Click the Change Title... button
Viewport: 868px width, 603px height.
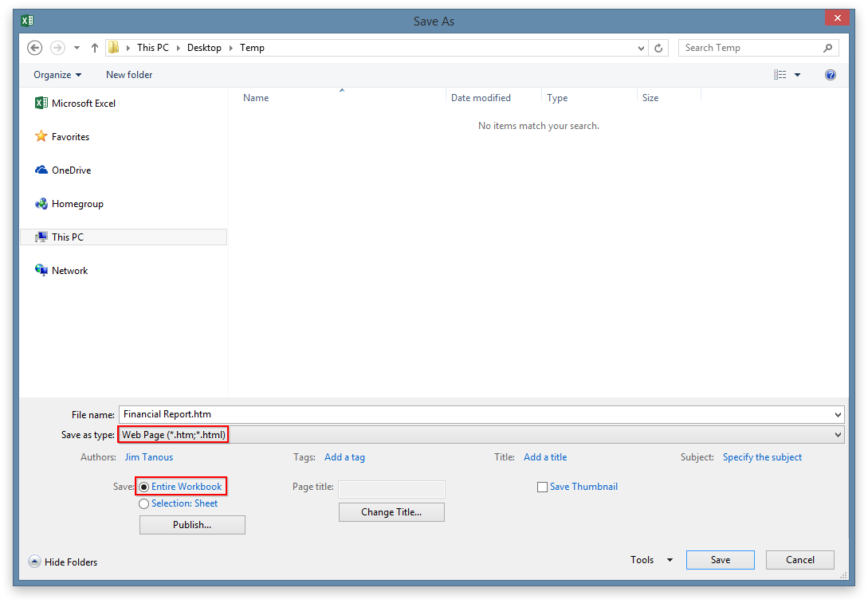(x=391, y=512)
